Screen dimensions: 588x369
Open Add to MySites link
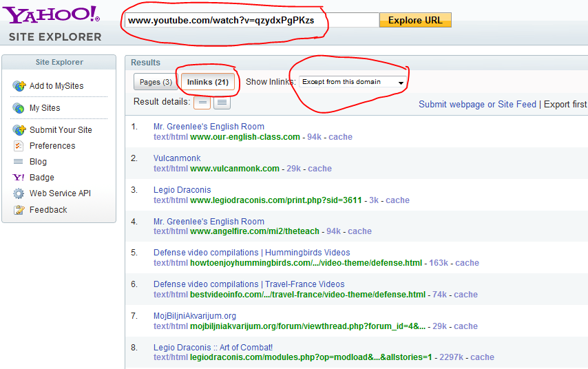(x=56, y=86)
